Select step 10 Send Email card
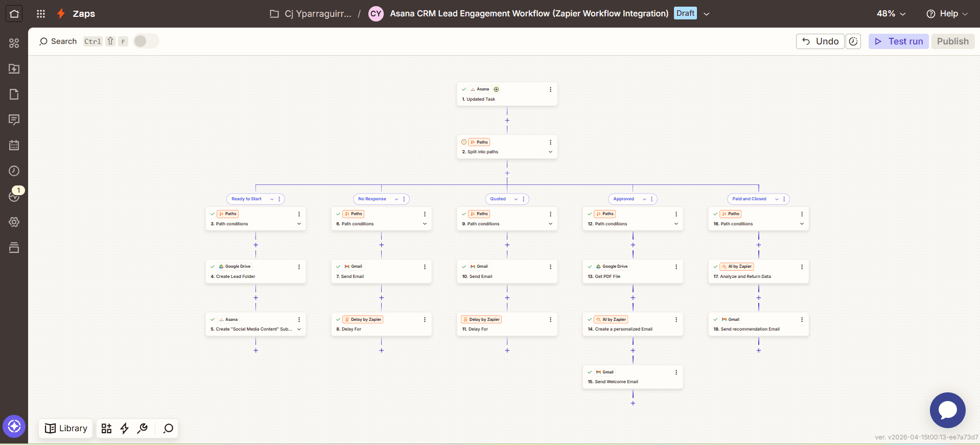Viewport: 980px width, 445px height. [507, 271]
